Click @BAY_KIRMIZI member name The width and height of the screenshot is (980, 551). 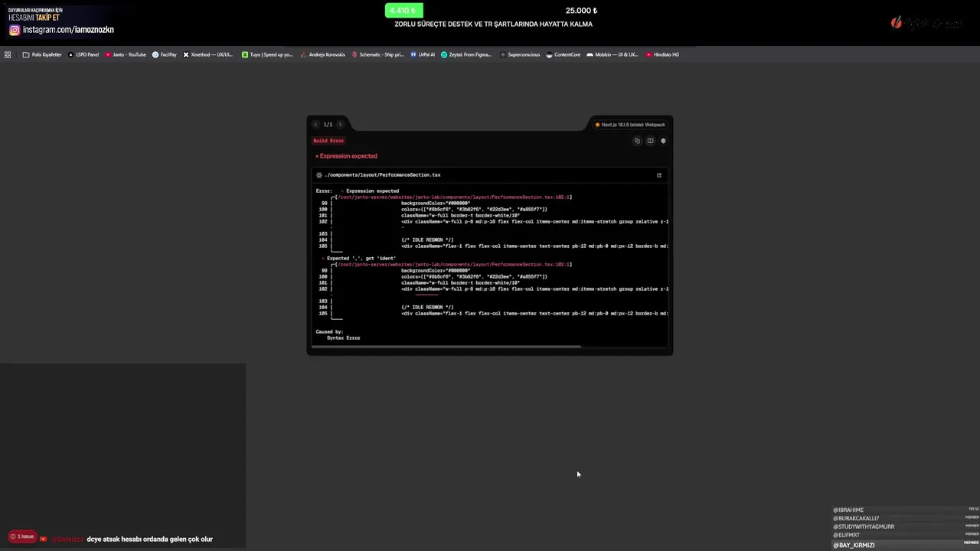[x=854, y=545]
